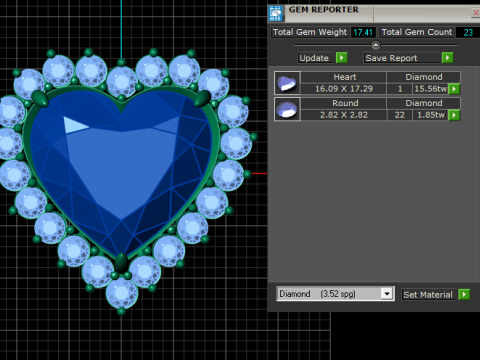This screenshot has height=360, width=480.
Task: Click the green arrow next to Update
Action: click(x=341, y=58)
